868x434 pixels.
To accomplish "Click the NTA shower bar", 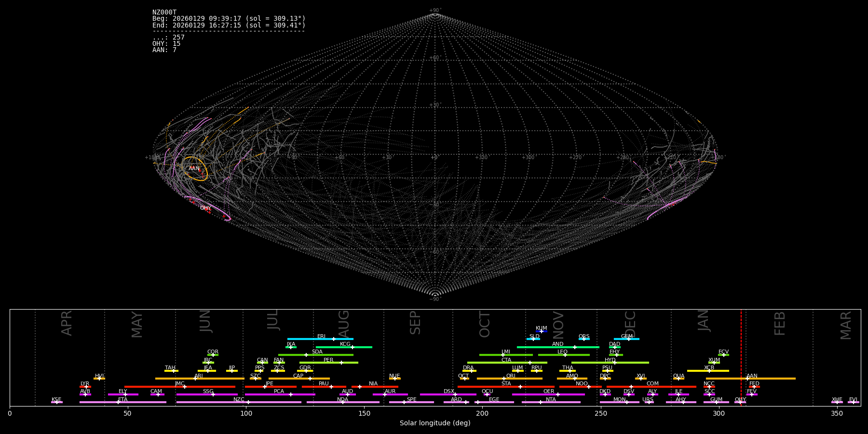I will tap(551, 402).
